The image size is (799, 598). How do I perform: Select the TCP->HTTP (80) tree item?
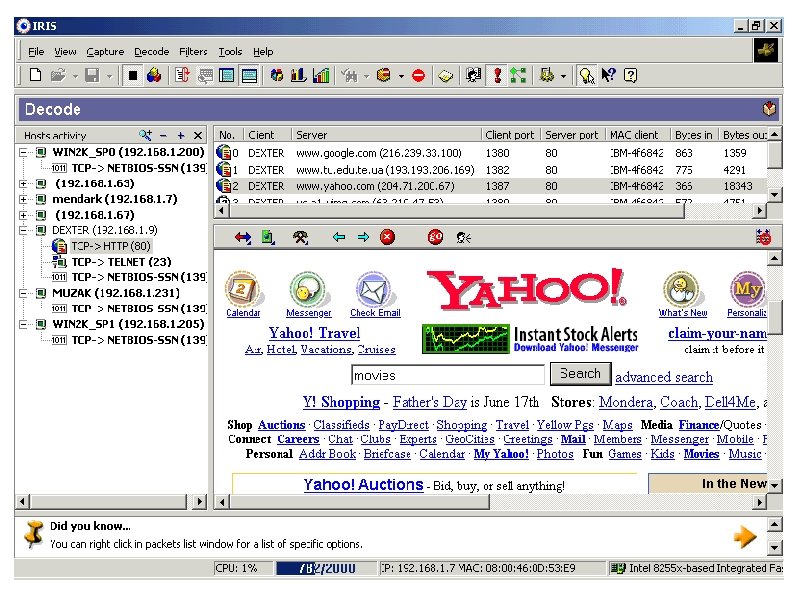[x=111, y=247]
